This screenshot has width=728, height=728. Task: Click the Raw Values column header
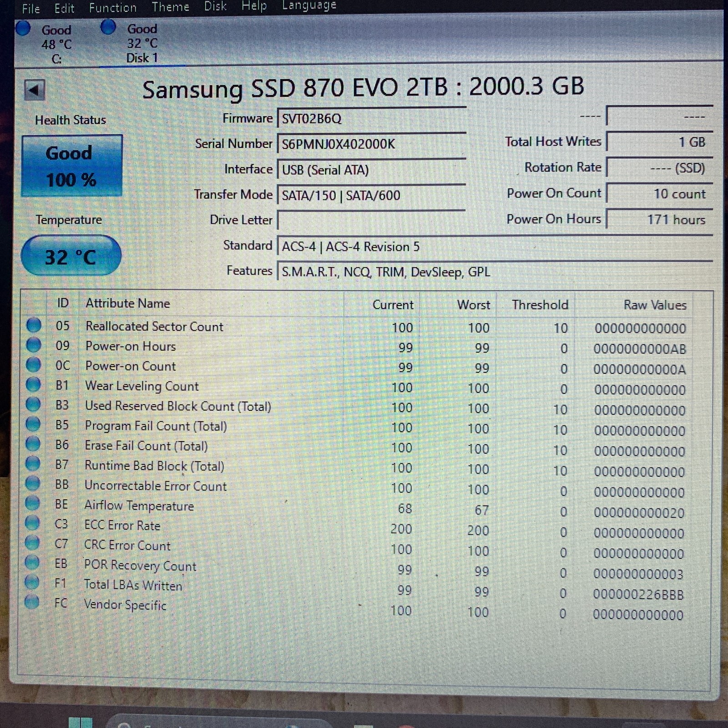654,305
